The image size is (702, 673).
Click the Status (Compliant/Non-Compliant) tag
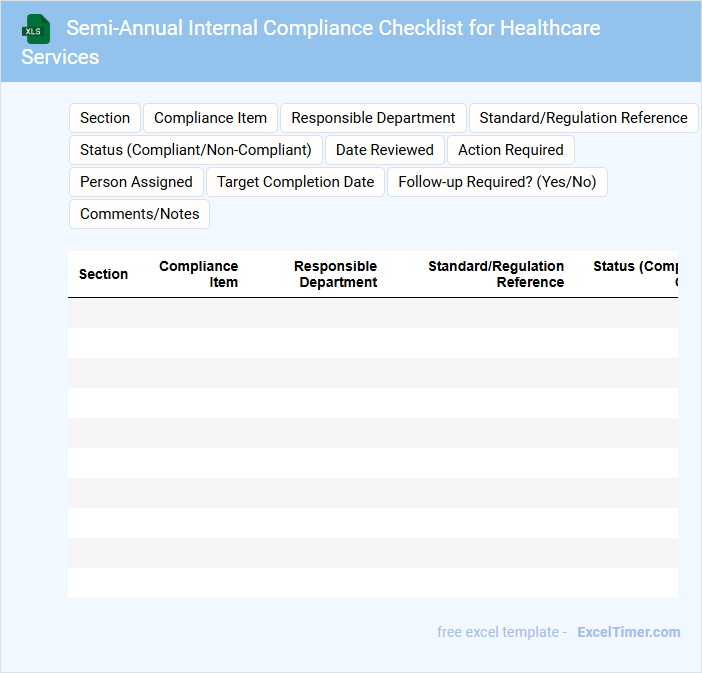click(196, 150)
